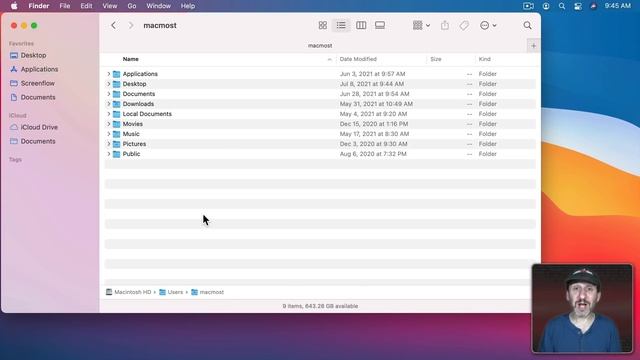Open Control Center in menu bar
Screen dimensions: 640x360
tap(578, 6)
